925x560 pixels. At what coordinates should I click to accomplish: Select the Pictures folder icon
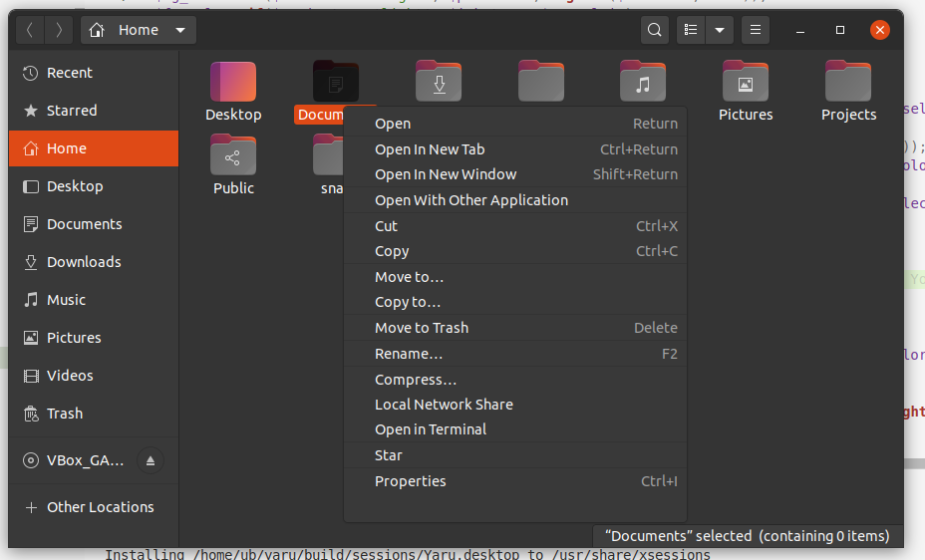(x=746, y=82)
